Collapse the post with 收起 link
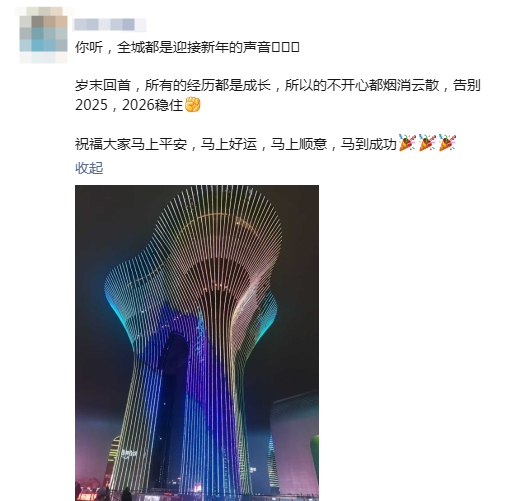 [89, 168]
